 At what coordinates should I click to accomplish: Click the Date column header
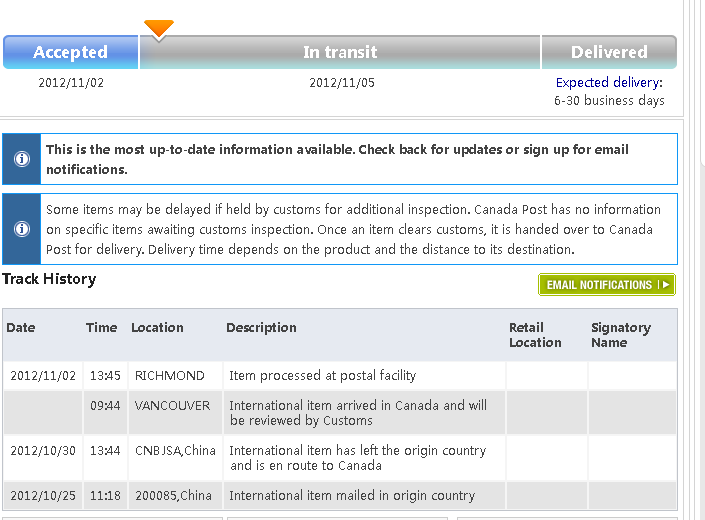pyautogui.click(x=21, y=327)
